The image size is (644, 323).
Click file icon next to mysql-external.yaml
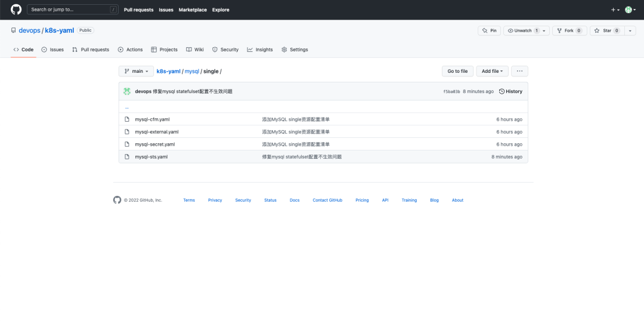pyautogui.click(x=127, y=132)
